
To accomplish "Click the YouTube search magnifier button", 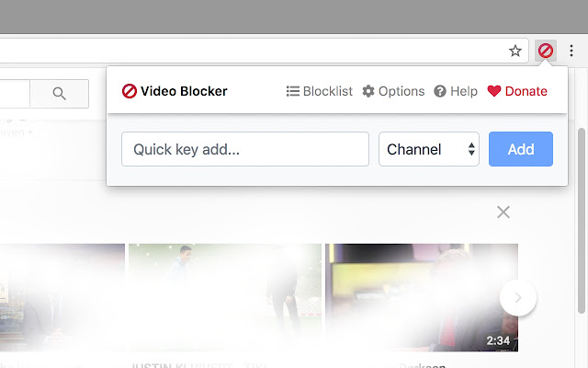I will pyautogui.click(x=59, y=94).
